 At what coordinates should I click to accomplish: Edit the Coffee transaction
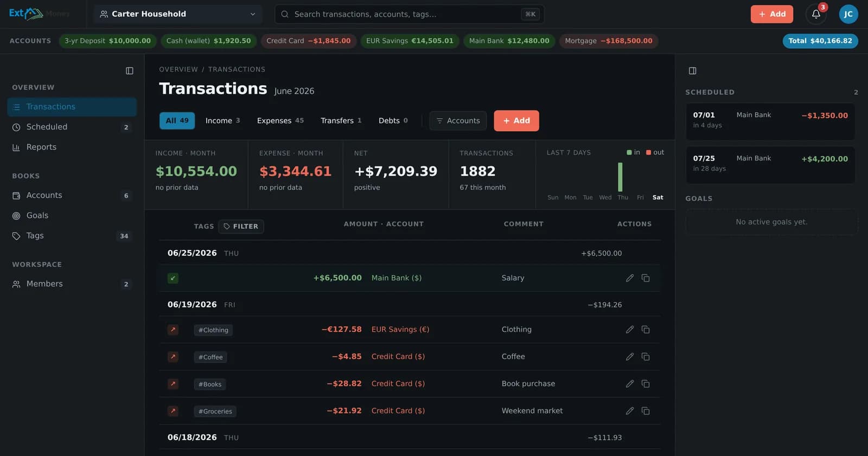[630, 357]
